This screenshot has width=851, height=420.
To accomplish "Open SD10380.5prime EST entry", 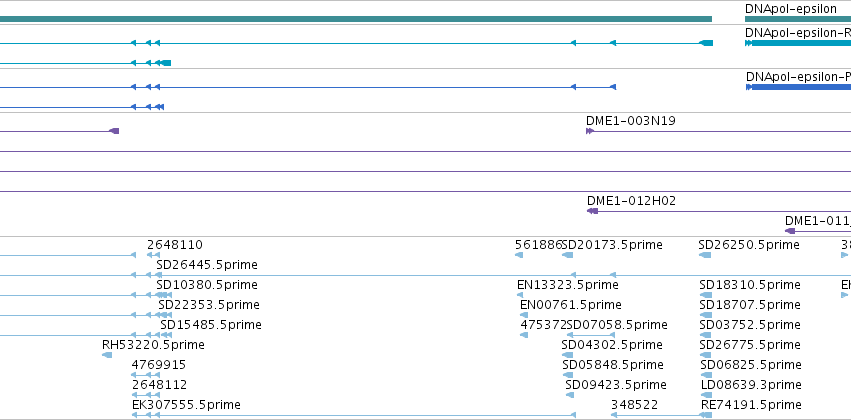I will click(x=207, y=285).
